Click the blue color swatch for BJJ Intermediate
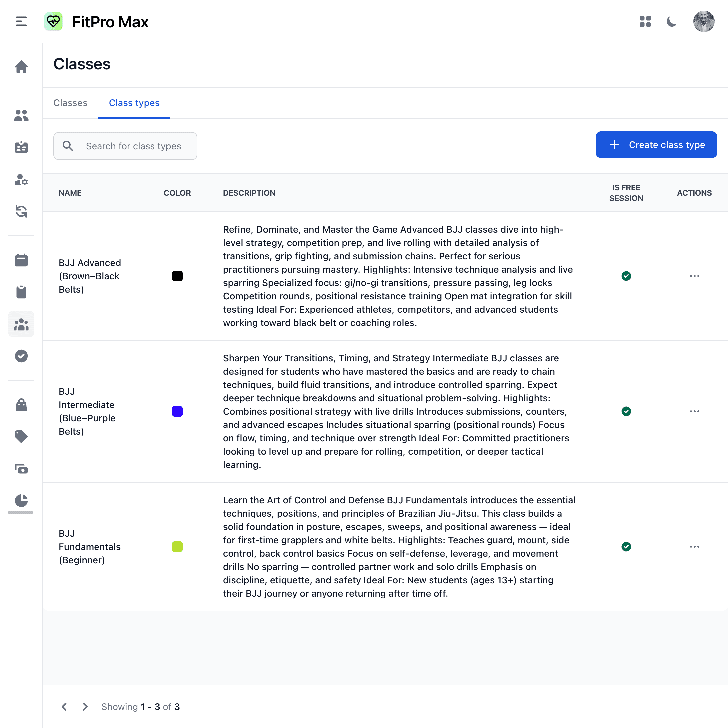This screenshot has height=728, width=728. (177, 411)
